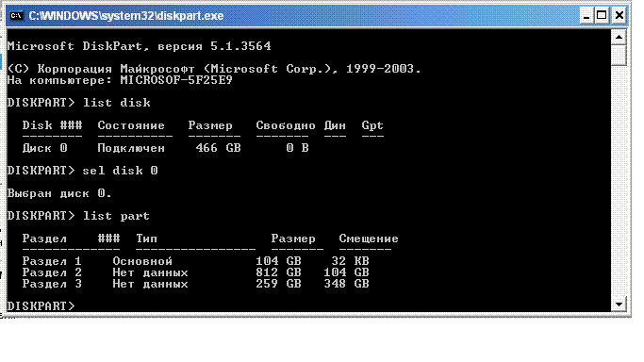
Task: Click the title text C:\WINDOWS\system32\diskpart.exe
Action: pyautogui.click(x=126, y=16)
